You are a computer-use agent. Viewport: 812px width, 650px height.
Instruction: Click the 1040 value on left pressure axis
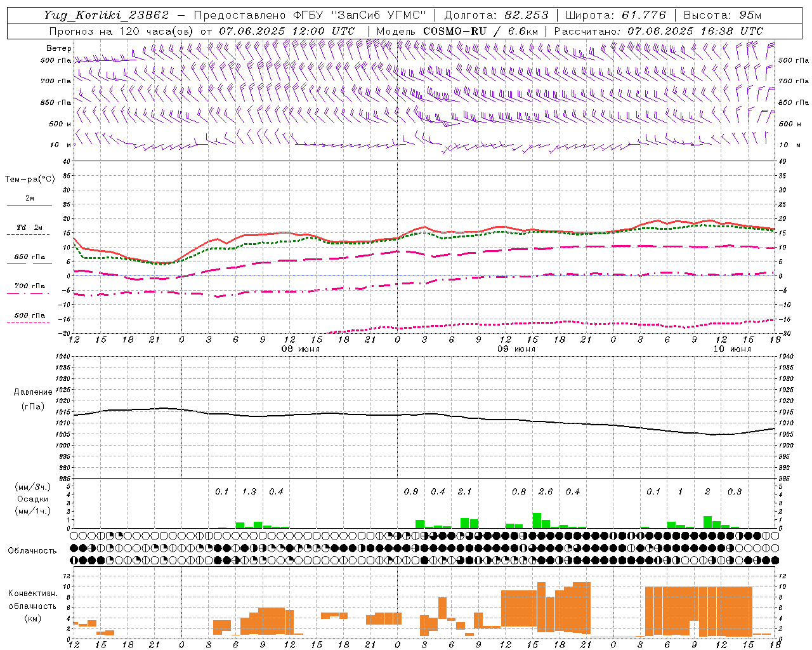pyautogui.click(x=63, y=357)
